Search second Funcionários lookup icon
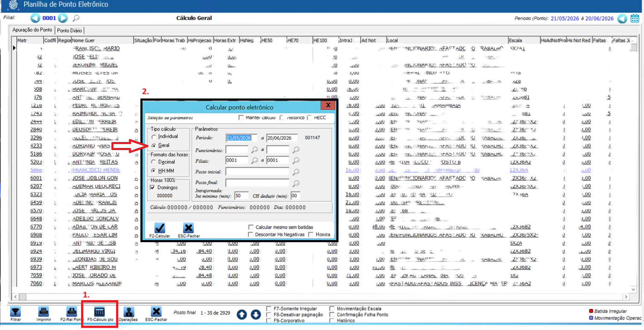This screenshot has width=644, height=330. (296, 150)
